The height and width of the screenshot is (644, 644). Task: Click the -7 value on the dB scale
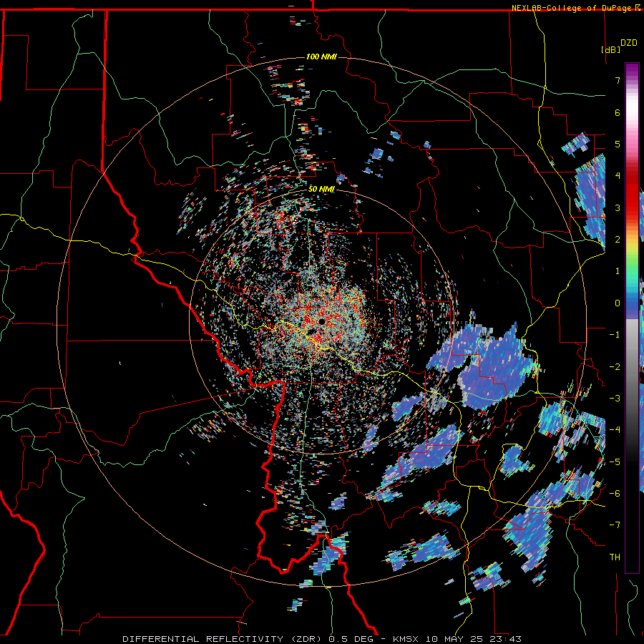click(615, 525)
